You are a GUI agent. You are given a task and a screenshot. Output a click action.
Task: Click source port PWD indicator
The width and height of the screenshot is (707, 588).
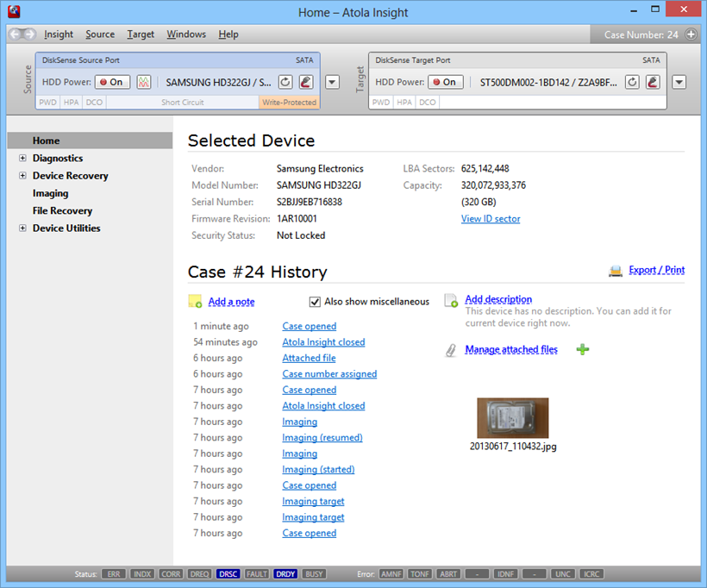point(47,103)
